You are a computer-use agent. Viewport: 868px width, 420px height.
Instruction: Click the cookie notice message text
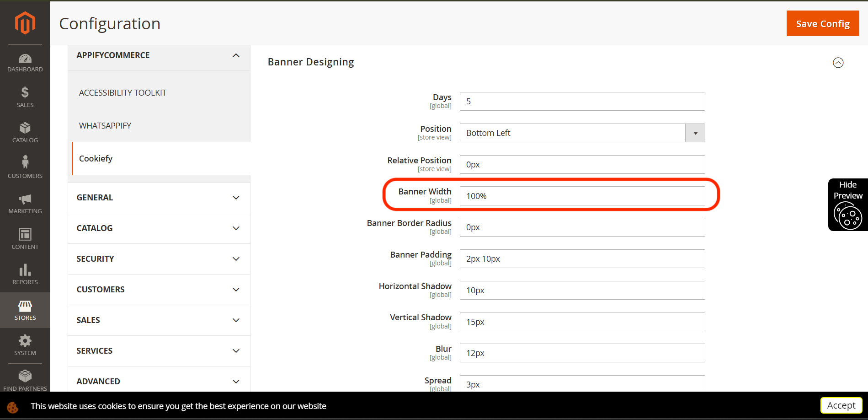178,406
